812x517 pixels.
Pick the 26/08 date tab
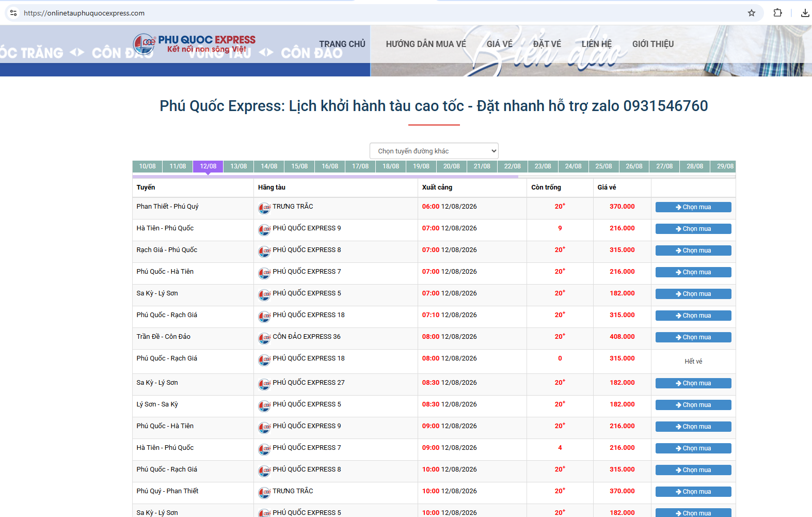click(x=634, y=166)
